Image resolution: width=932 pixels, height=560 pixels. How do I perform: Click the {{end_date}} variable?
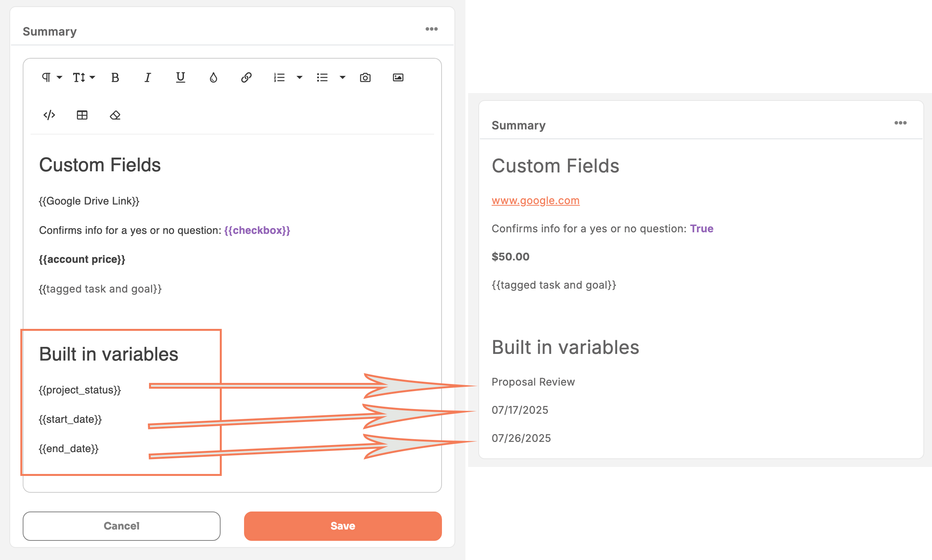coord(69,449)
